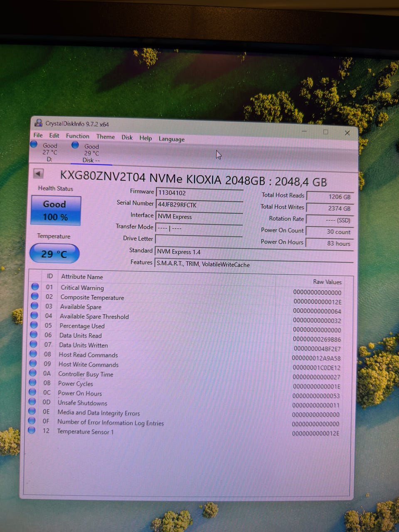Image resolution: width=399 pixels, height=532 pixels.
Task: Click status icon of Available Spare Threshold row
Action: (34, 315)
